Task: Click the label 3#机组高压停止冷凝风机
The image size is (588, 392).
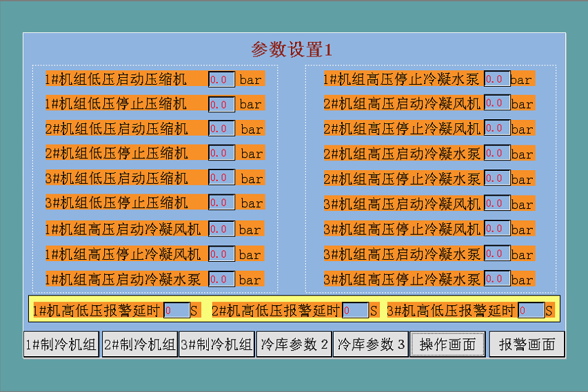Action: pos(402,229)
